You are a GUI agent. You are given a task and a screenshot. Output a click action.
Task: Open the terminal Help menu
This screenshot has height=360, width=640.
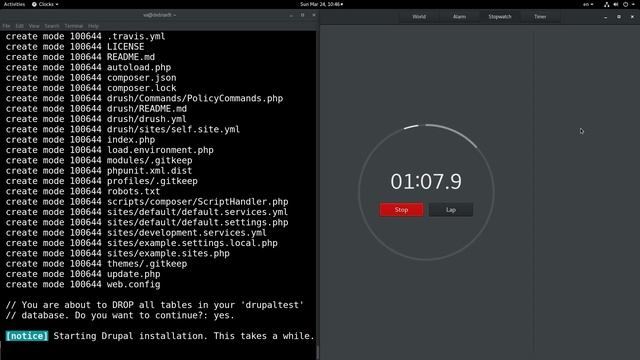tap(93, 26)
